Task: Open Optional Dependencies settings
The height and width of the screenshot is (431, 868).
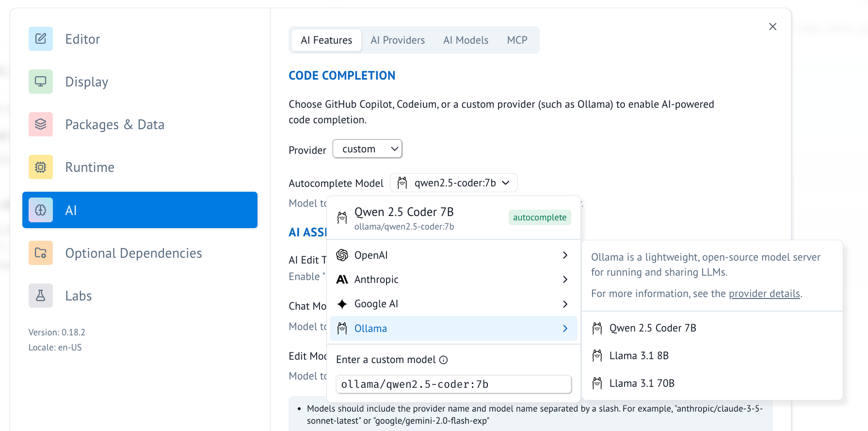Action: pyautogui.click(x=133, y=253)
